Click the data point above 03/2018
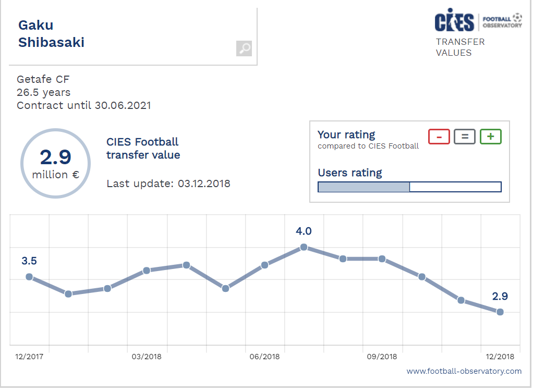This screenshot has height=392, width=533. (147, 270)
